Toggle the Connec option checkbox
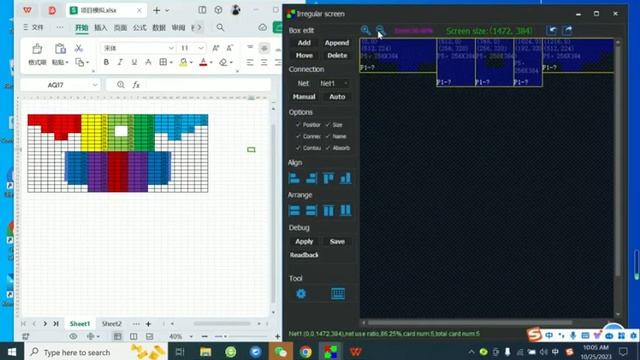Viewport: 640px width, 360px height. point(298,136)
